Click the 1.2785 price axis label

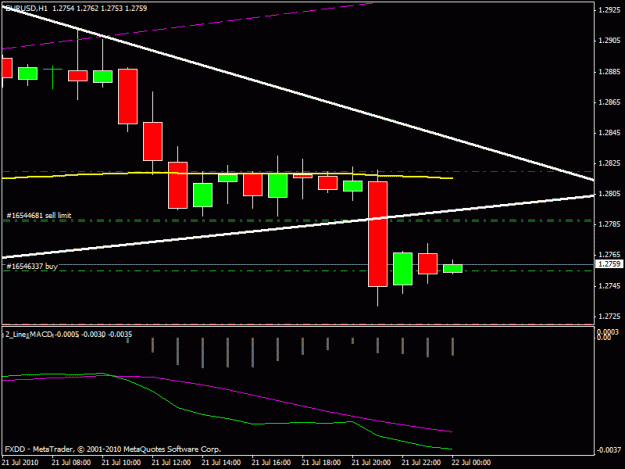(x=609, y=224)
